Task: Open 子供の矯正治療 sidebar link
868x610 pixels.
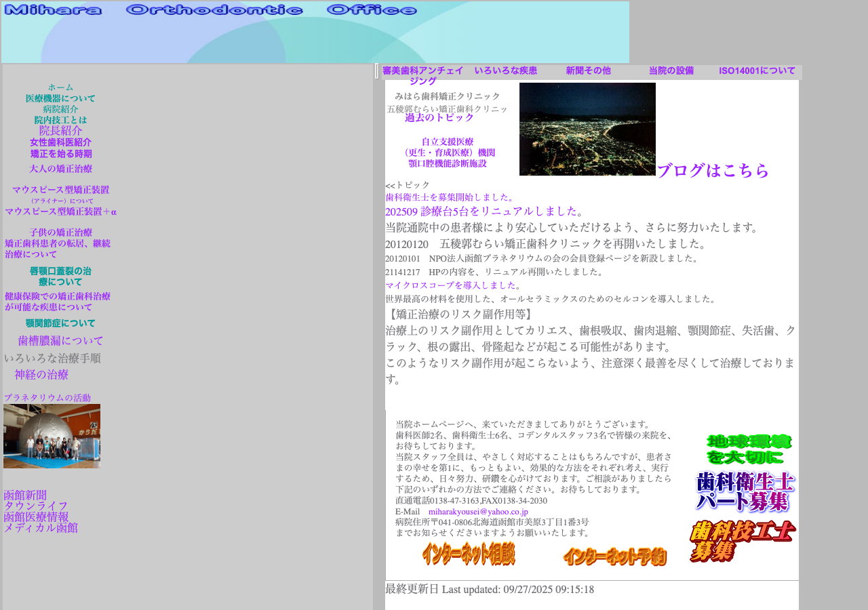Action: 60,232
